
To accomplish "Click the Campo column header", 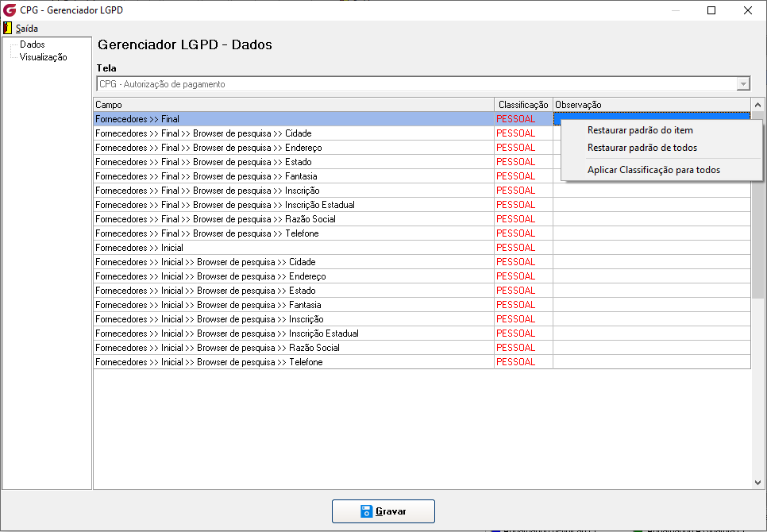I will tap(294, 105).
